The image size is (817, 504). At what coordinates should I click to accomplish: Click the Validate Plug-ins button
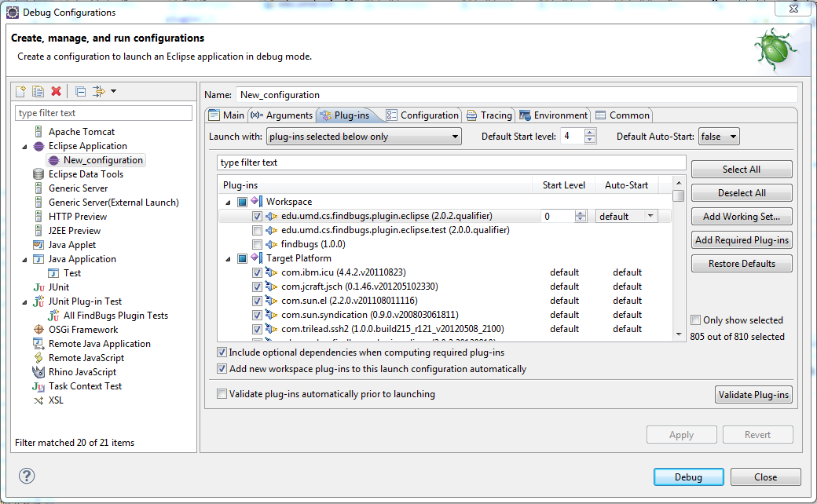point(753,395)
